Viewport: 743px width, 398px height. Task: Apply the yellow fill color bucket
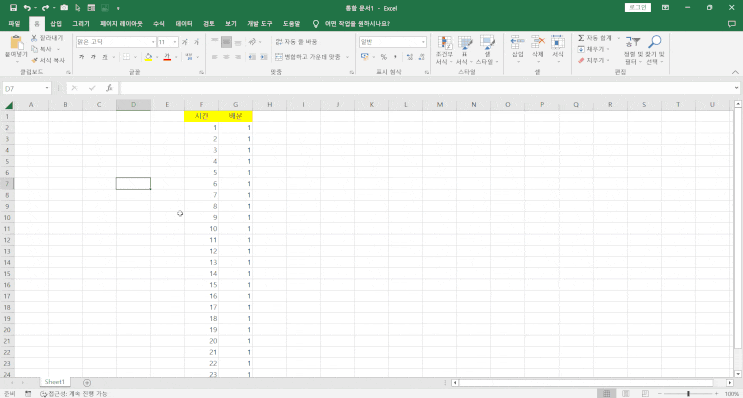point(148,57)
